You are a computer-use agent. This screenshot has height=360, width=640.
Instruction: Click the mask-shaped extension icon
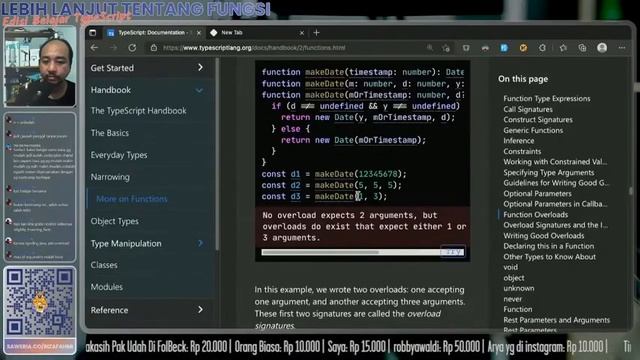click(485, 48)
